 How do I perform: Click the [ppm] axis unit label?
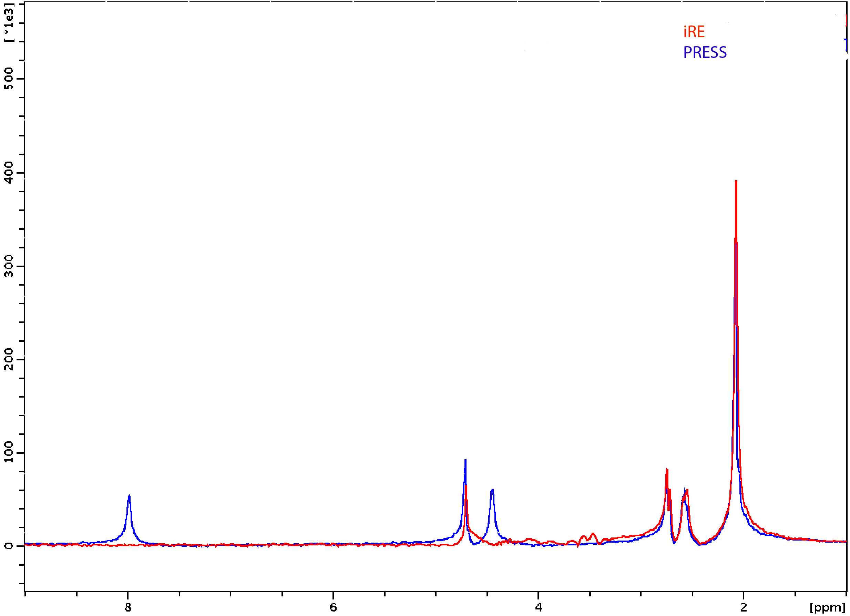click(x=827, y=607)
